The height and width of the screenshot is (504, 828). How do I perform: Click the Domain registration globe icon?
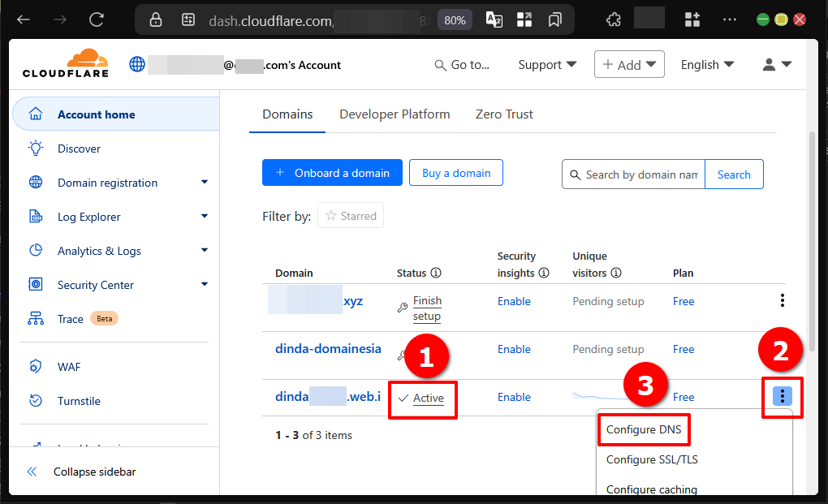tap(36, 183)
